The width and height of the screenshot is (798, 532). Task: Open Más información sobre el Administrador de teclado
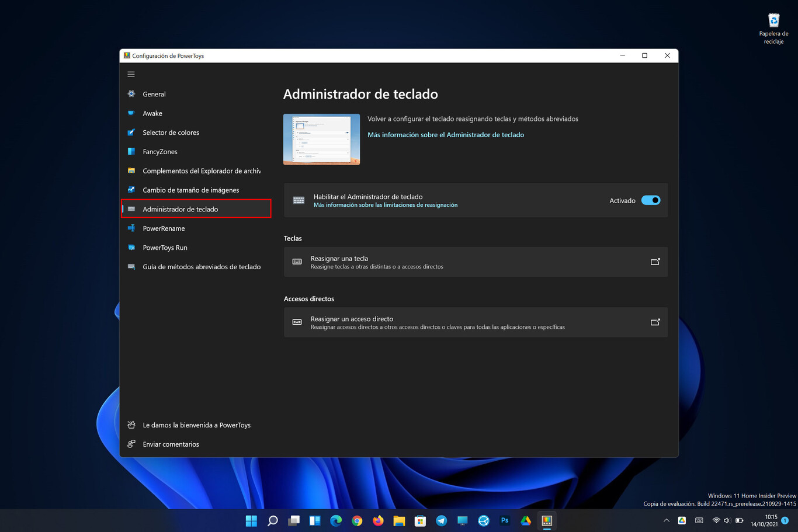(446, 134)
